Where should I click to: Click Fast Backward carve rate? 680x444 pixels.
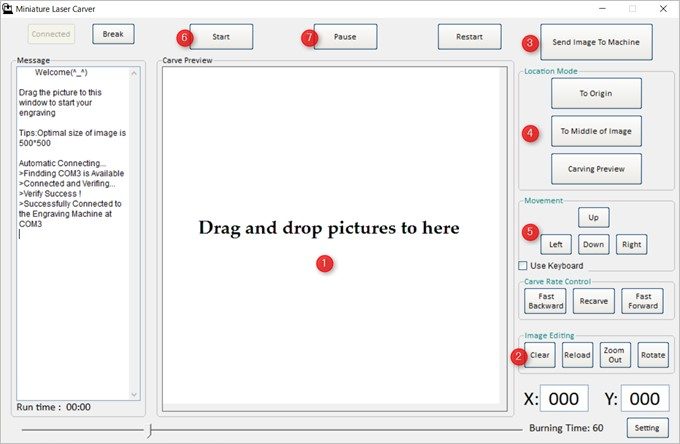pyautogui.click(x=545, y=301)
